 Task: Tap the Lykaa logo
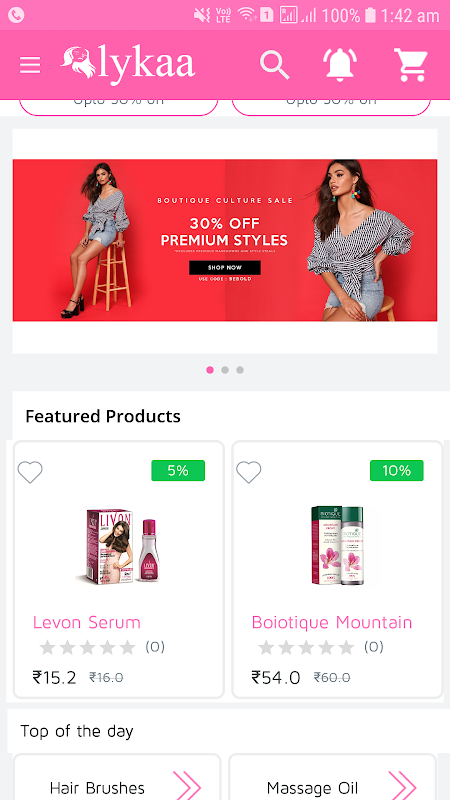point(128,65)
